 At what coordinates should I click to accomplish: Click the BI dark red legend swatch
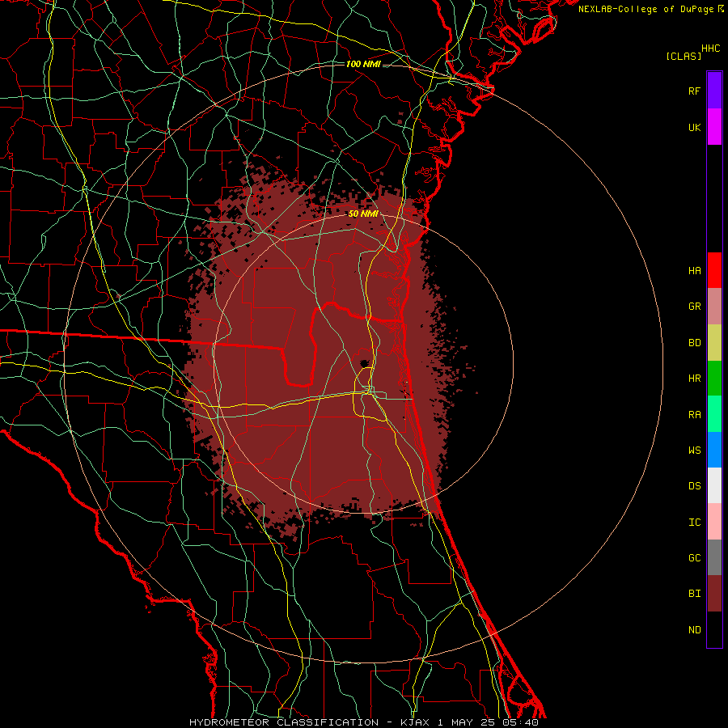tap(714, 594)
